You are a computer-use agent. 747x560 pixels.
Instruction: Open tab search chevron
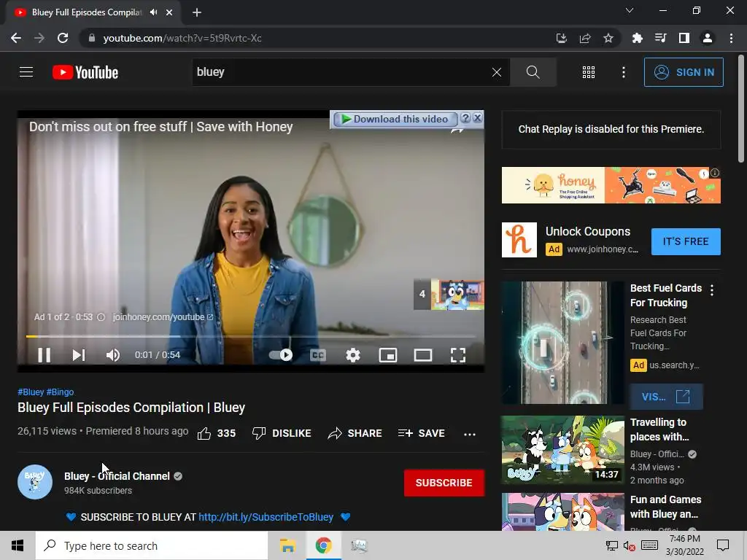click(630, 10)
